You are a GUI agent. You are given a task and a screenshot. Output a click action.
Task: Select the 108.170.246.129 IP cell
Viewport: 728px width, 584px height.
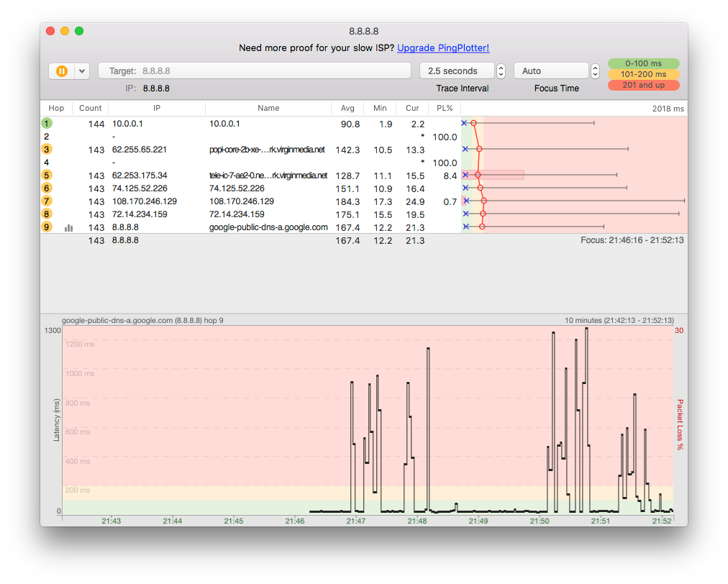[145, 202]
